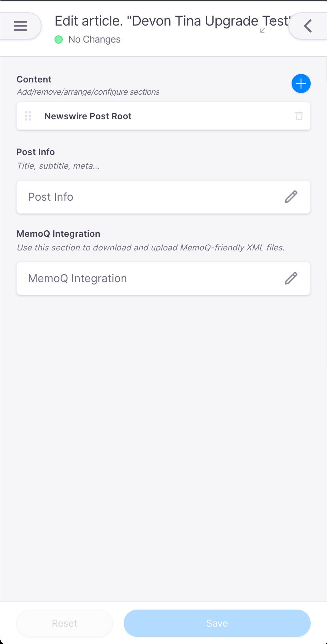Viewport: 327px width, 644px height.
Task: Select the Content section heading
Action: pyautogui.click(x=34, y=79)
